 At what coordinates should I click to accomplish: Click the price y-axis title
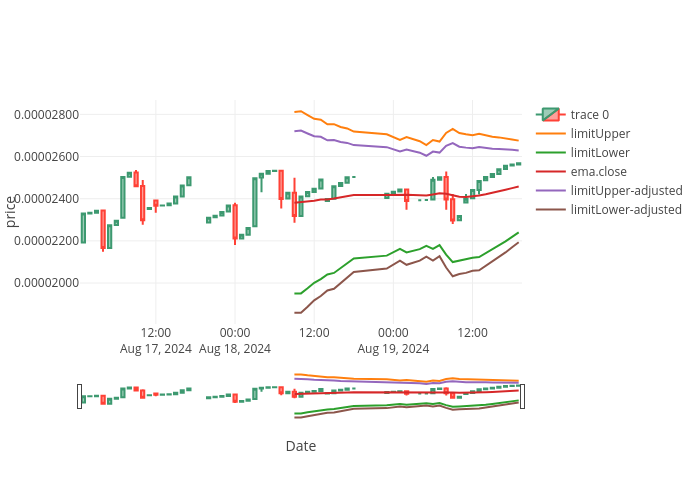click(11, 211)
